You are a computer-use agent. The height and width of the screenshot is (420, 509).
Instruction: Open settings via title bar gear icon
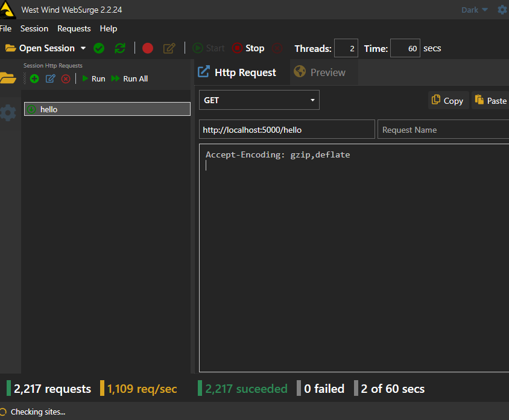(x=502, y=10)
